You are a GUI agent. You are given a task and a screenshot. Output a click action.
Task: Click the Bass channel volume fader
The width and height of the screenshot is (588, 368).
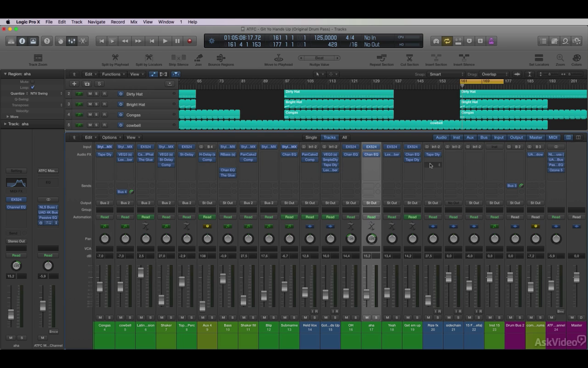(x=223, y=279)
